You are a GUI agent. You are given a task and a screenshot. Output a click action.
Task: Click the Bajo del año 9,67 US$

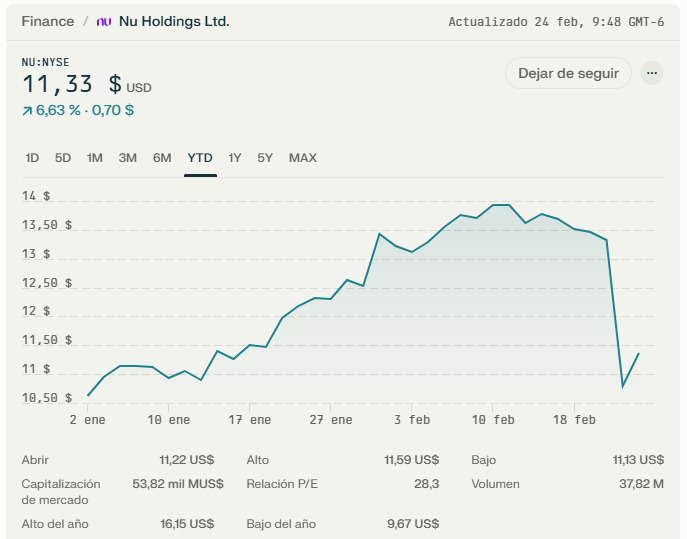pyautogui.click(x=413, y=524)
